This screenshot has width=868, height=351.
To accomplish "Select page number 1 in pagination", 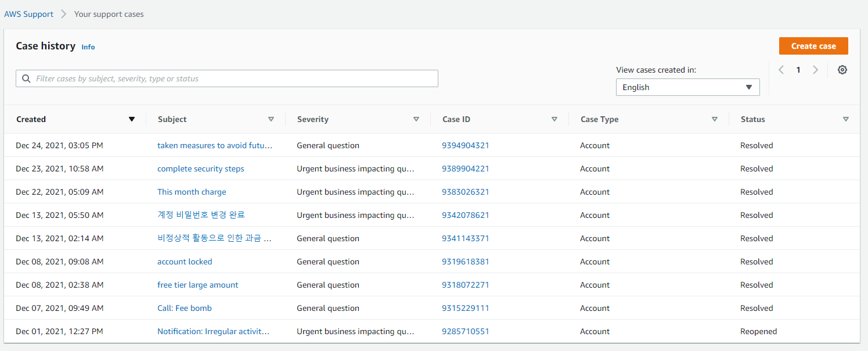I will tap(798, 70).
